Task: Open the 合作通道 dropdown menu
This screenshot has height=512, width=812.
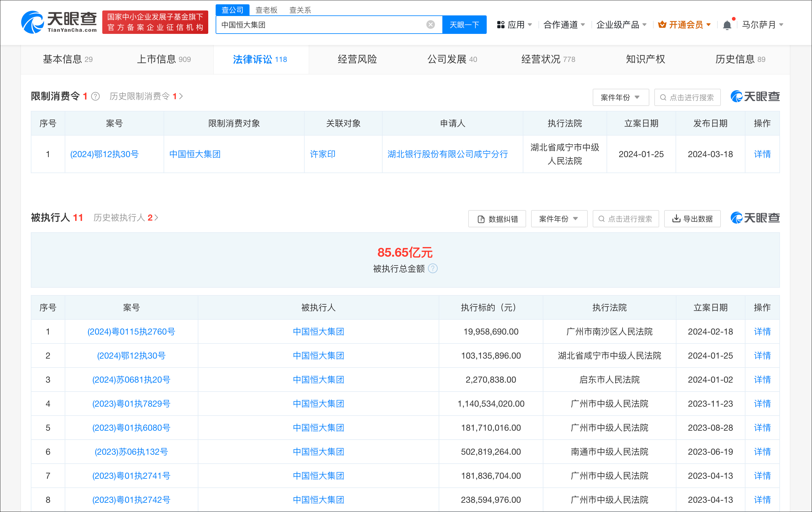Action: 564,25
